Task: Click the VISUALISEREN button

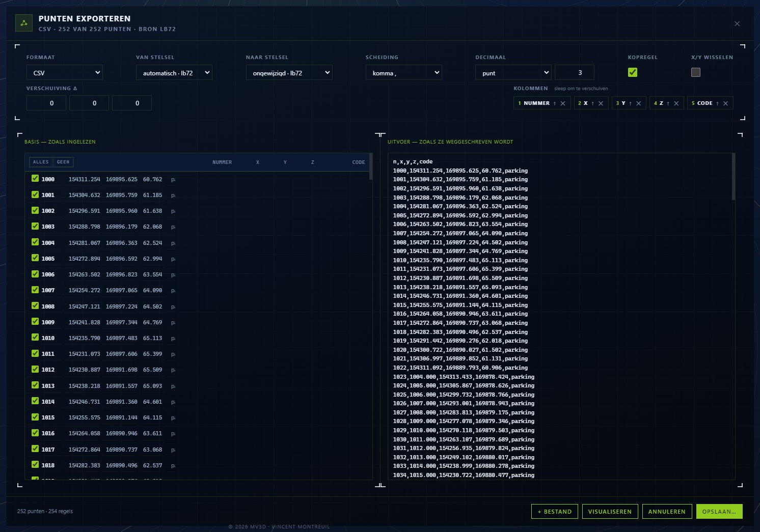Action: point(610,512)
